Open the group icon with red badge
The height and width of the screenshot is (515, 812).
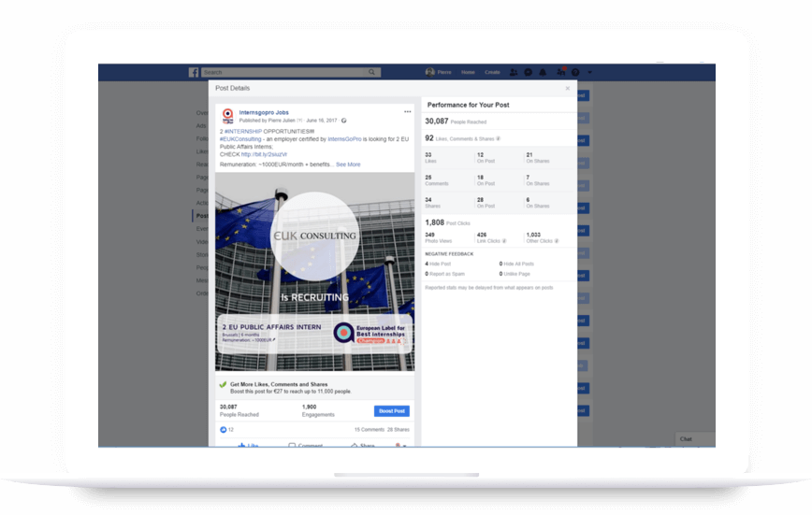(x=560, y=72)
